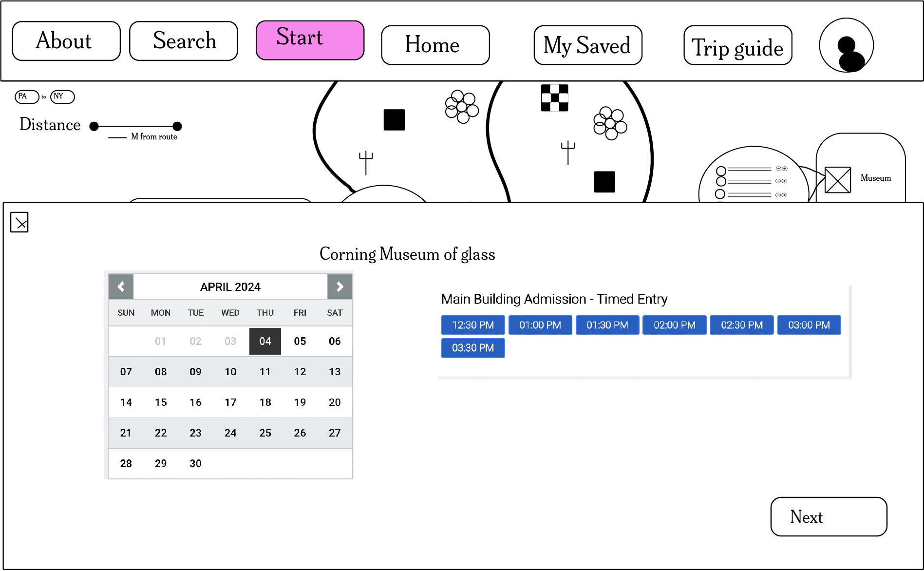Choose the 02:00 PM time slot
This screenshot has height=571, width=924.
pos(675,325)
